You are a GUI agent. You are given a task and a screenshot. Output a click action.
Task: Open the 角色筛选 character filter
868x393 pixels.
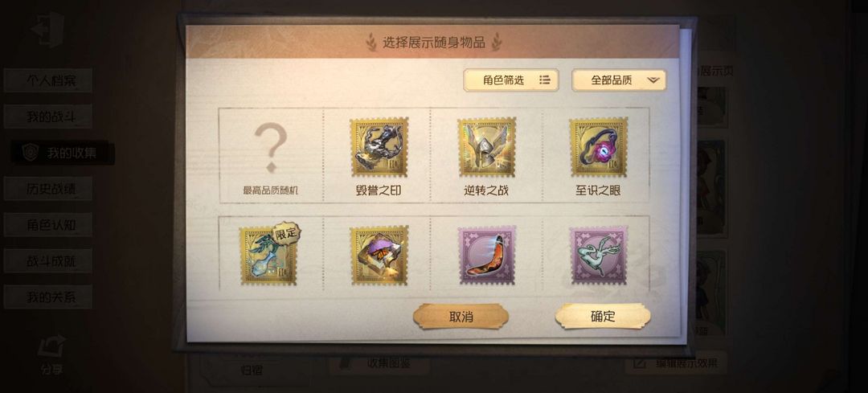[x=511, y=80]
